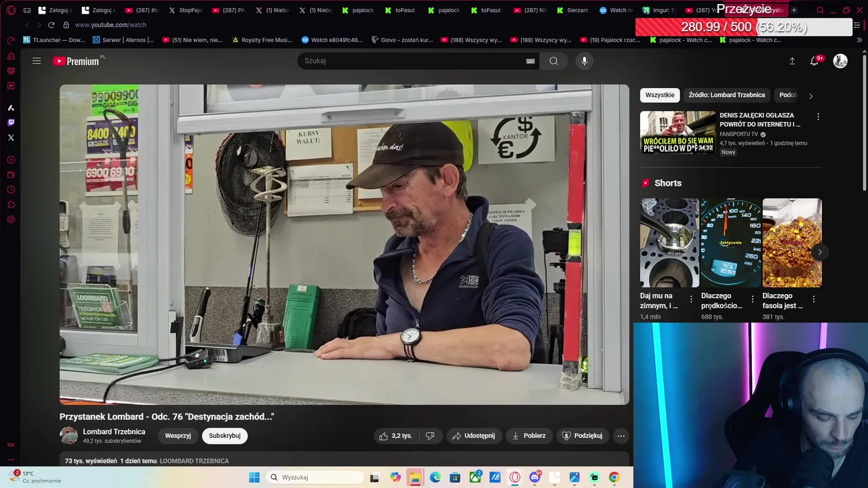This screenshot has height=488, width=868.
Task: Switch to the 'StopPaja' X browser tab
Action: tap(186, 10)
